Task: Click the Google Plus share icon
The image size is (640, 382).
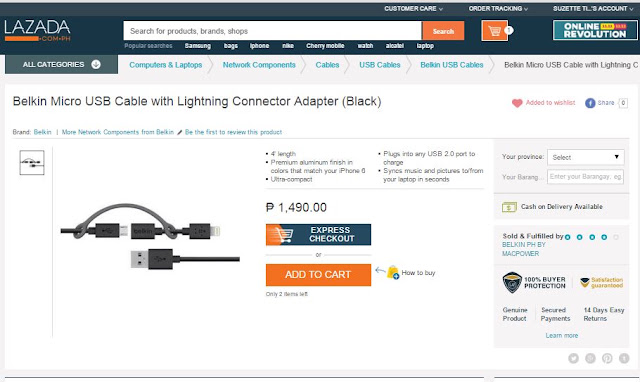Action: click(x=590, y=358)
